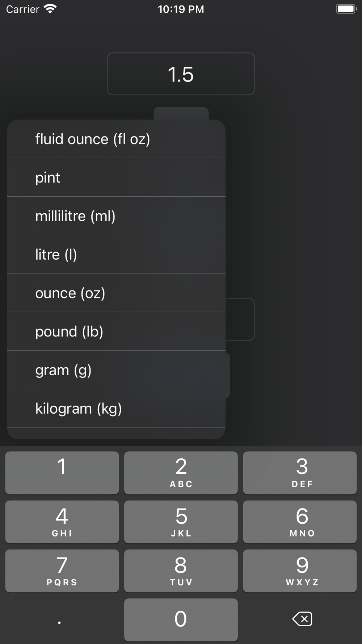Tap the backspace delete key icon

pyautogui.click(x=302, y=619)
